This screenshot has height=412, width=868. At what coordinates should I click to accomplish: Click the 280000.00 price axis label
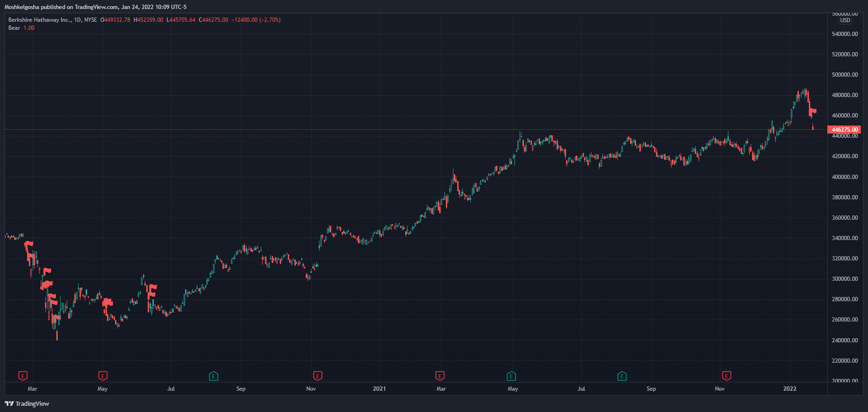coord(845,299)
